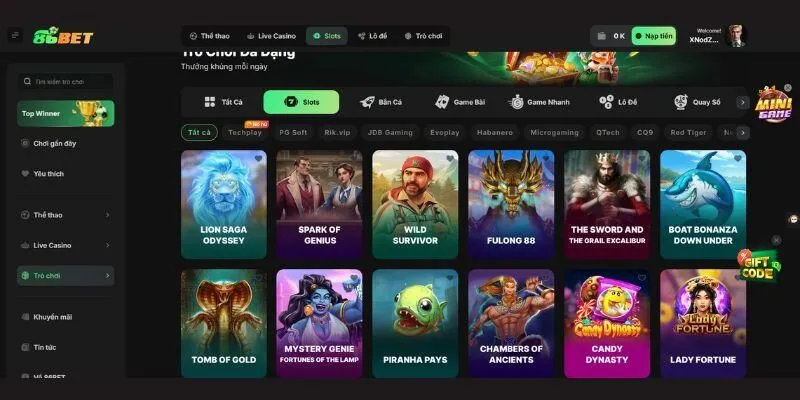This screenshot has width=800, height=400.
Task: Open the Piranha Pays game
Action: (415, 323)
